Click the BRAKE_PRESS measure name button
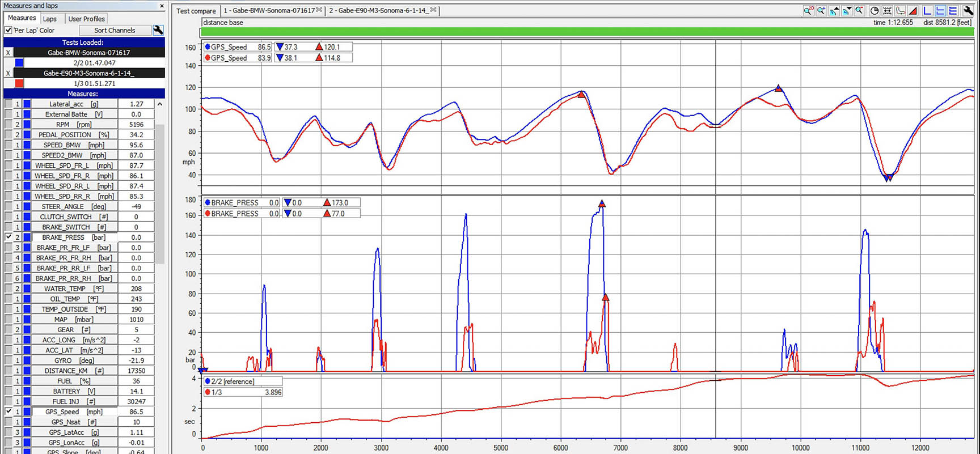Screen dimensions: 980x454 pos(74,237)
